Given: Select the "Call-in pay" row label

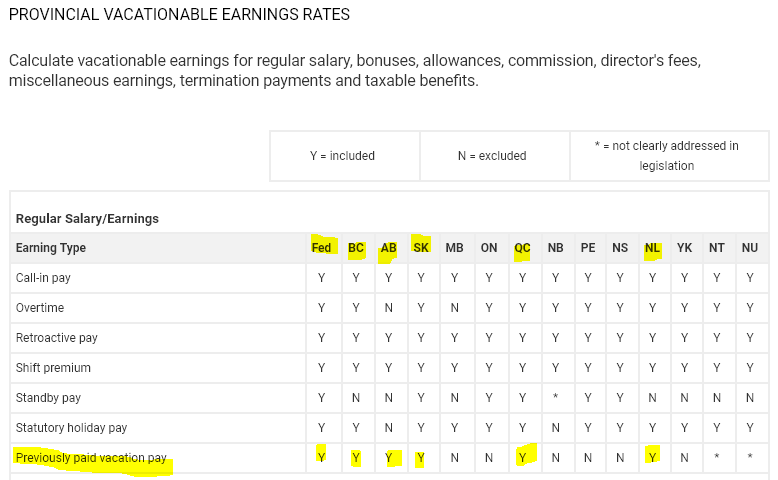Looking at the screenshot, I should (x=43, y=278).
